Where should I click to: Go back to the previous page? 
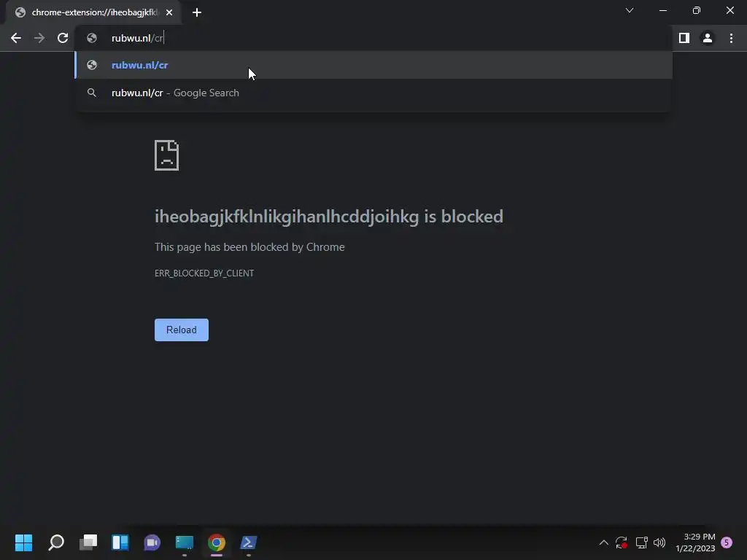tap(16, 38)
